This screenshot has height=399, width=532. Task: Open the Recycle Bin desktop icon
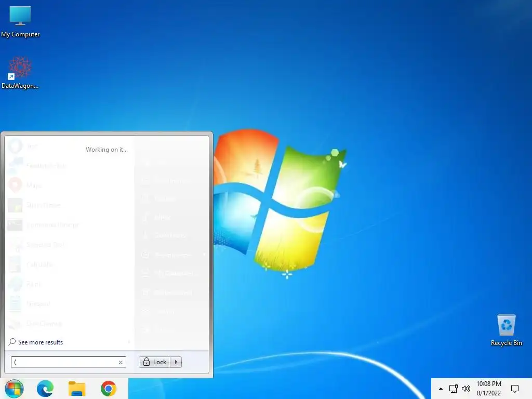click(506, 330)
